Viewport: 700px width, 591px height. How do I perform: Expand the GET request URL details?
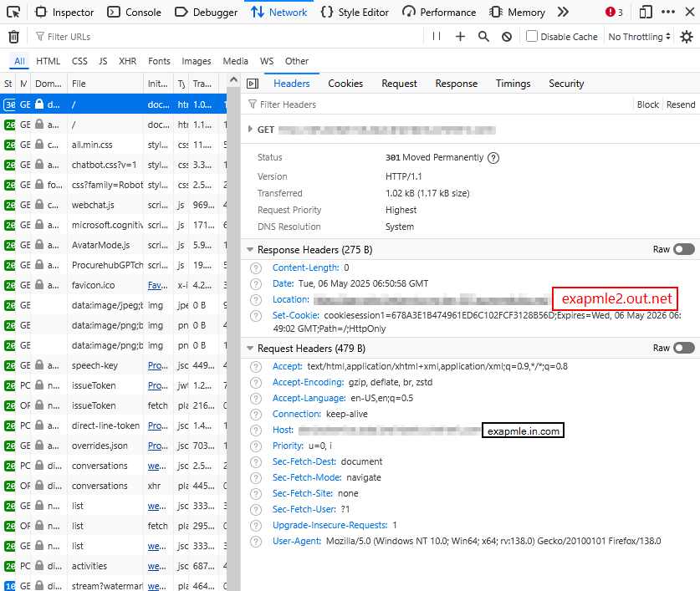point(250,130)
